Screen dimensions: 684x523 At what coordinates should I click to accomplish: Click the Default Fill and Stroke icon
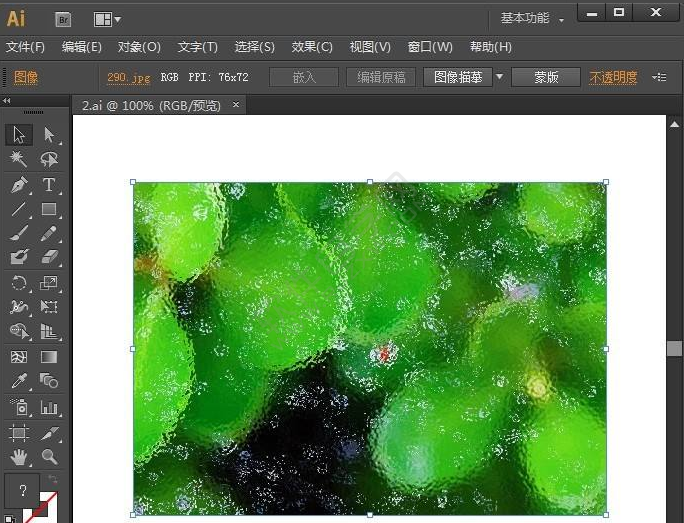(x=10, y=519)
